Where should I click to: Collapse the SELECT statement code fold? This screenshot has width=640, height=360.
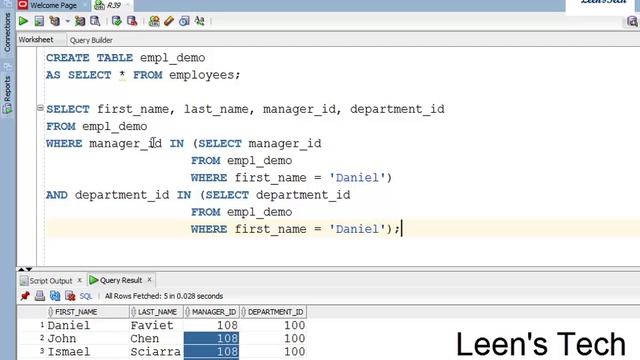(40, 108)
